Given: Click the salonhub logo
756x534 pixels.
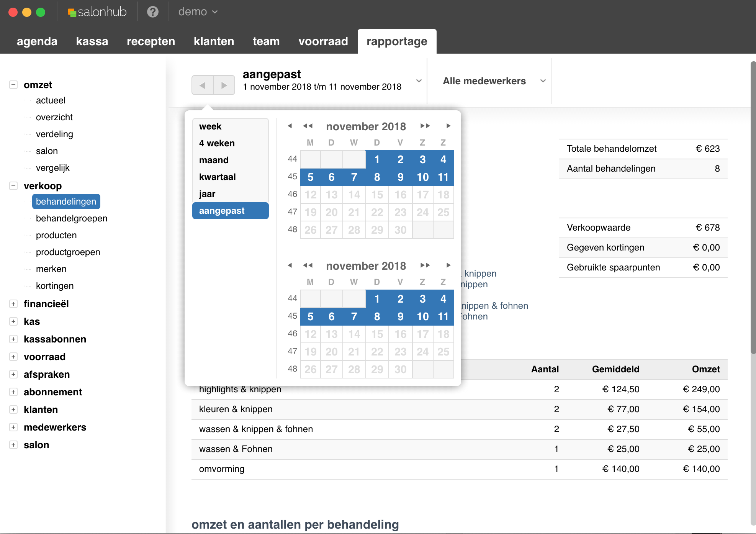Looking at the screenshot, I should click(x=97, y=12).
